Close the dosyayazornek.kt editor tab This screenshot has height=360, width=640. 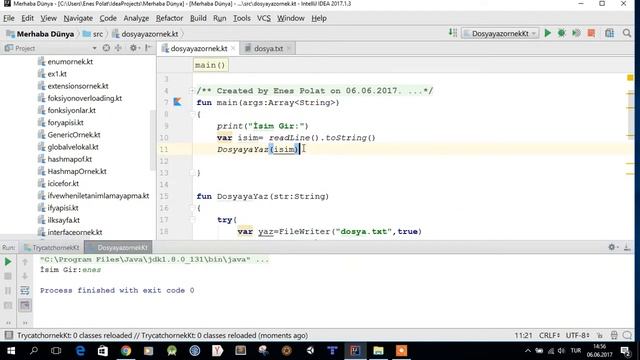click(233, 48)
